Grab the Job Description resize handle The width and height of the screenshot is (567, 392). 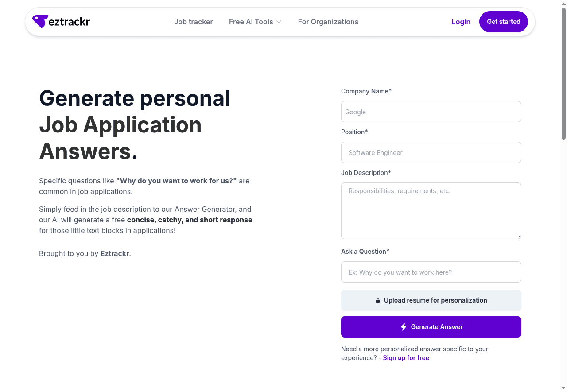click(x=519, y=237)
